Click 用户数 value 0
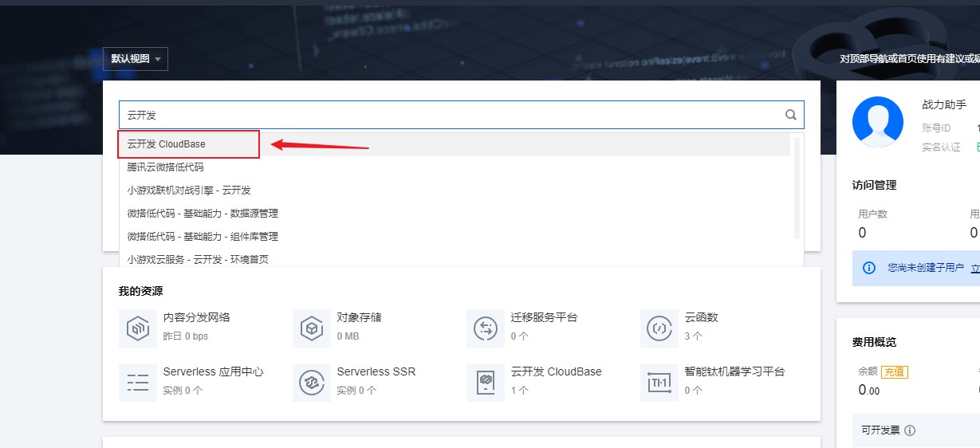The image size is (980, 448). pyautogui.click(x=862, y=233)
